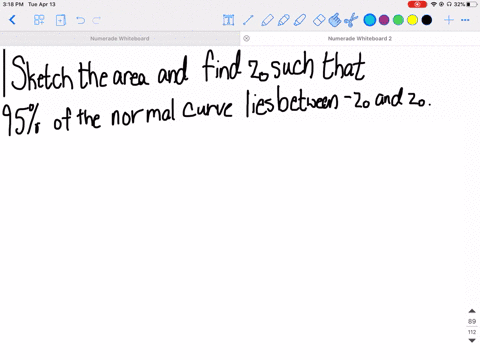Screen dimensions: 480x360
Task: Choose the cyan blue ink color
Action: tap(370, 20)
